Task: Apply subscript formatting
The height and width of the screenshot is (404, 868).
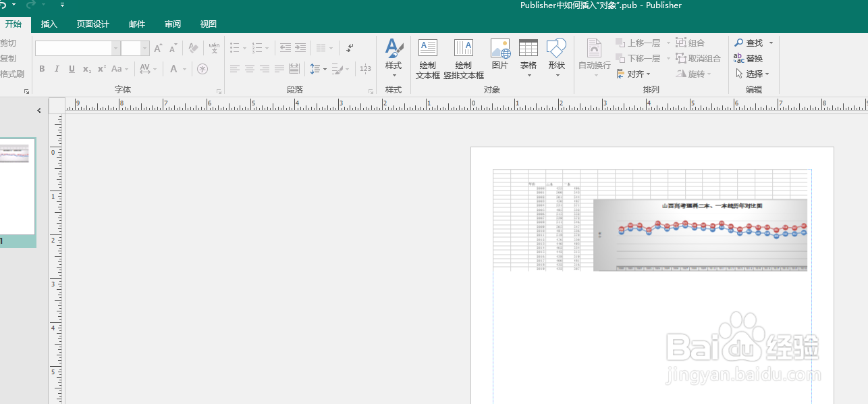Action: pyautogui.click(x=86, y=69)
